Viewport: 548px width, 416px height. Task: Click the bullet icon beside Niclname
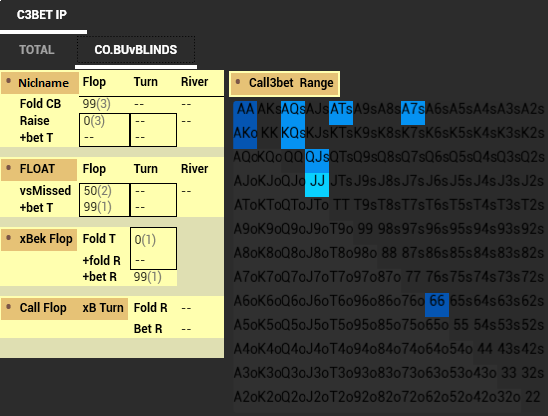tap(9, 82)
